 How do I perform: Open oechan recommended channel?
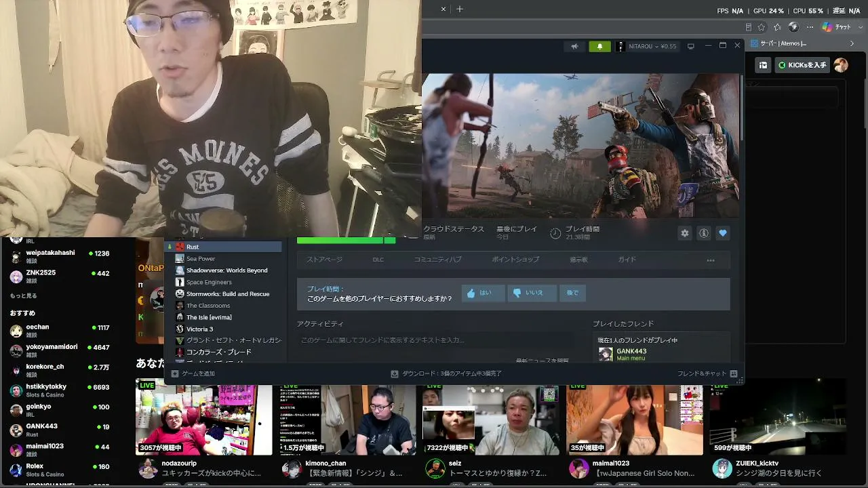click(x=59, y=331)
